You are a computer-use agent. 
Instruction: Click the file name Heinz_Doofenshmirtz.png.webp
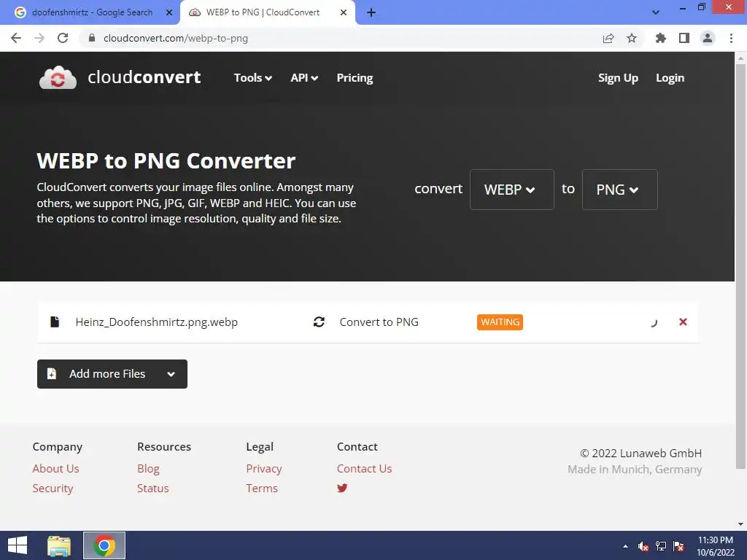[156, 322]
